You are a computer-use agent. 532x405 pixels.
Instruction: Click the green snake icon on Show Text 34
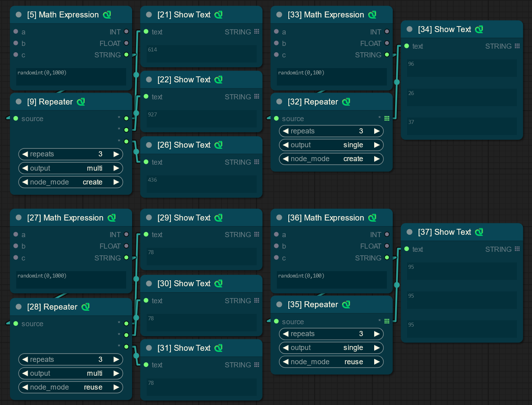tap(479, 29)
